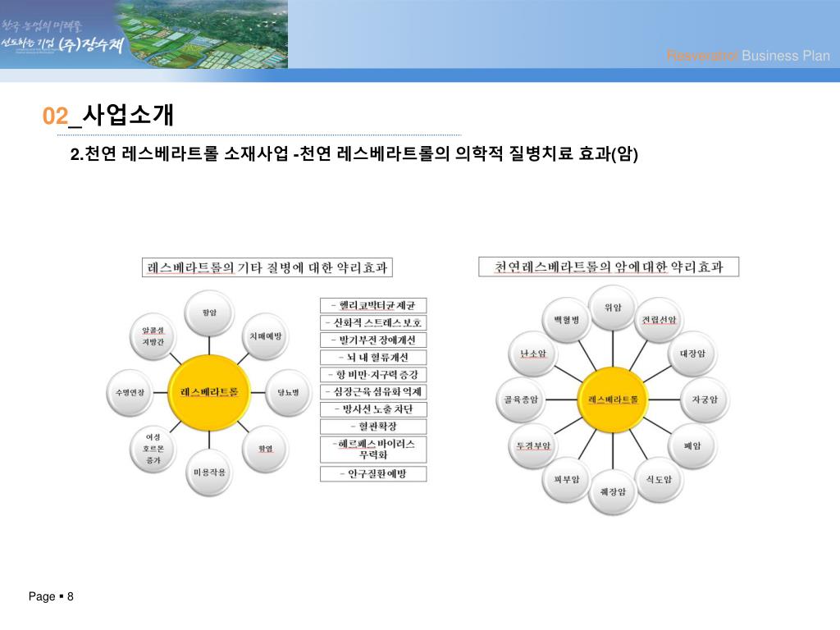Select the '식도암' bubble

(659, 479)
